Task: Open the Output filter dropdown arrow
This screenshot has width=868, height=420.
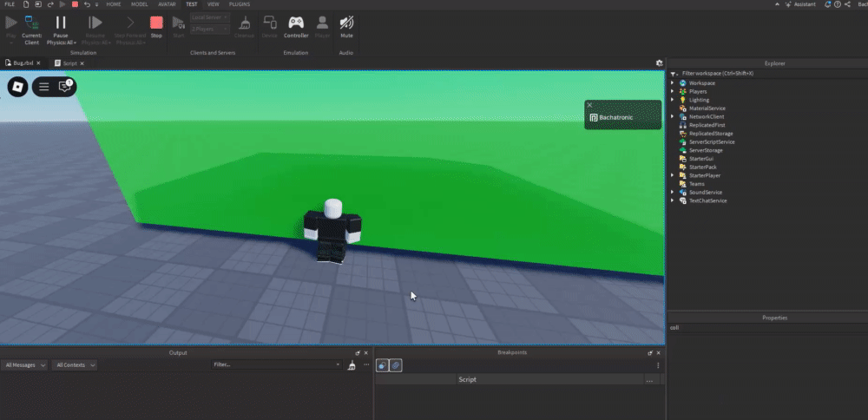Action: (338, 364)
